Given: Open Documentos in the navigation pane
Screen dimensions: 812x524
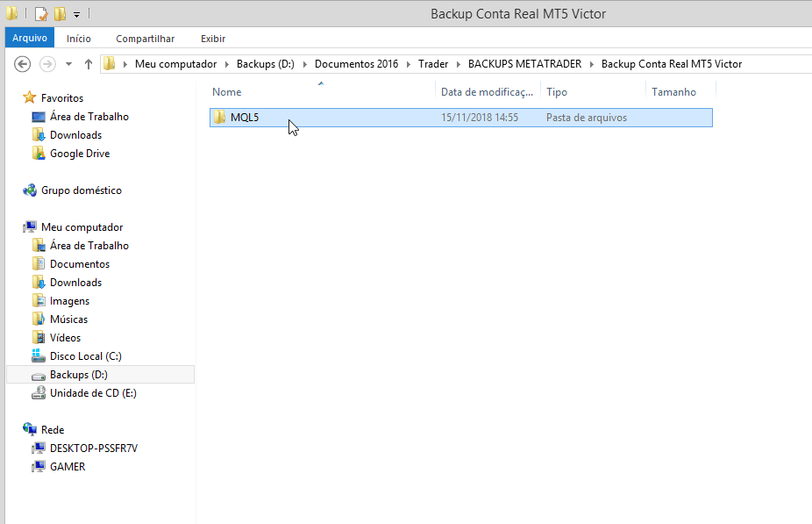Looking at the screenshot, I should 80,264.
